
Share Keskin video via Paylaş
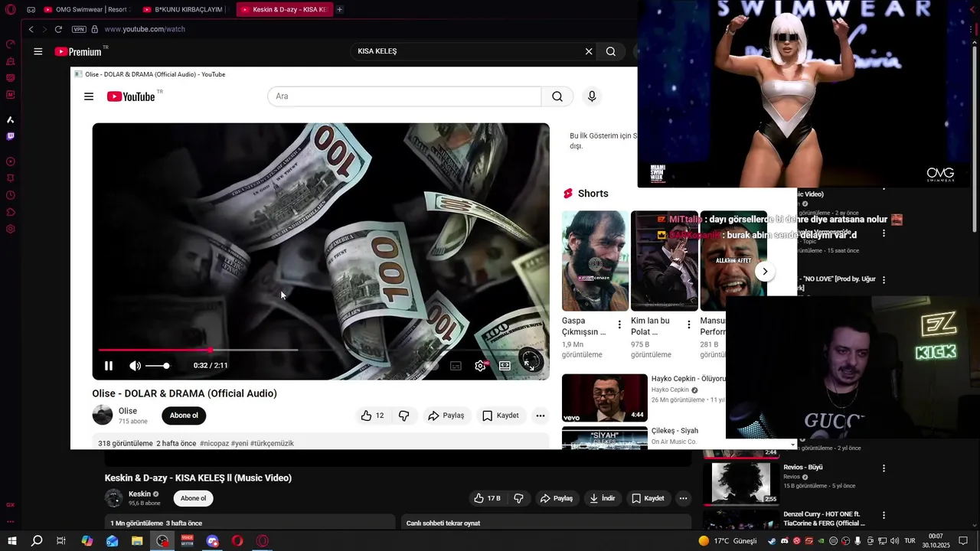coord(556,498)
